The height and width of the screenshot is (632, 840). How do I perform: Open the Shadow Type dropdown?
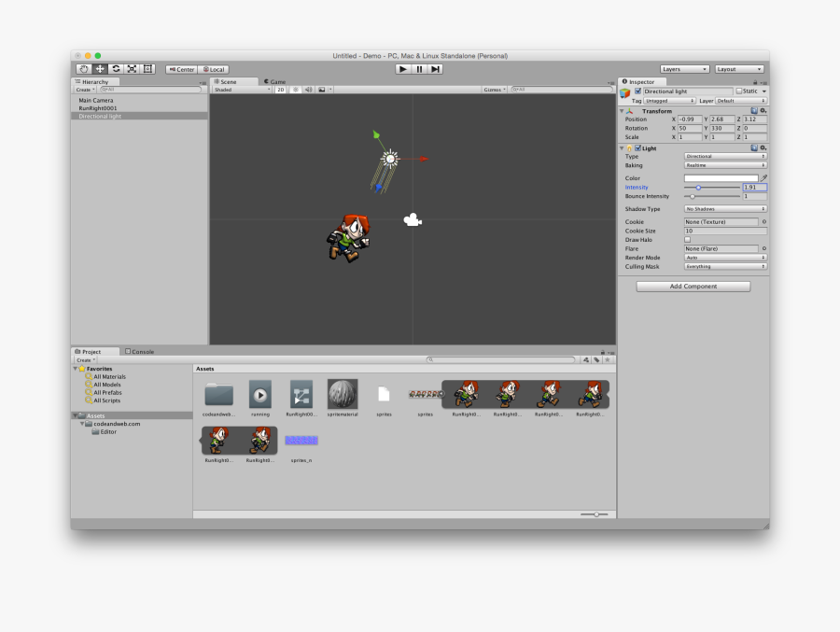(x=726, y=209)
